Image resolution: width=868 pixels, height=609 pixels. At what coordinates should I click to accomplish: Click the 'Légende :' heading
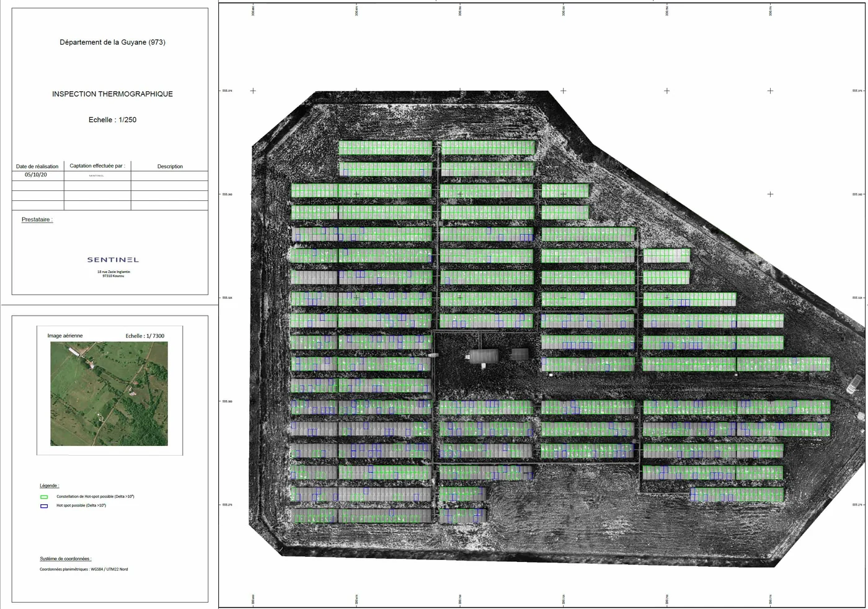coord(49,486)
